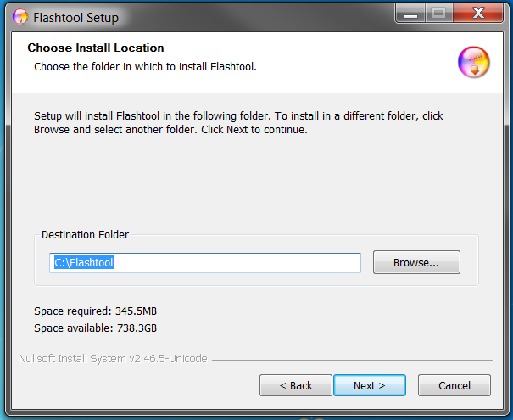
Task: Click the 'Flashtool Setup' window title
Action: (x=76, y=17)
